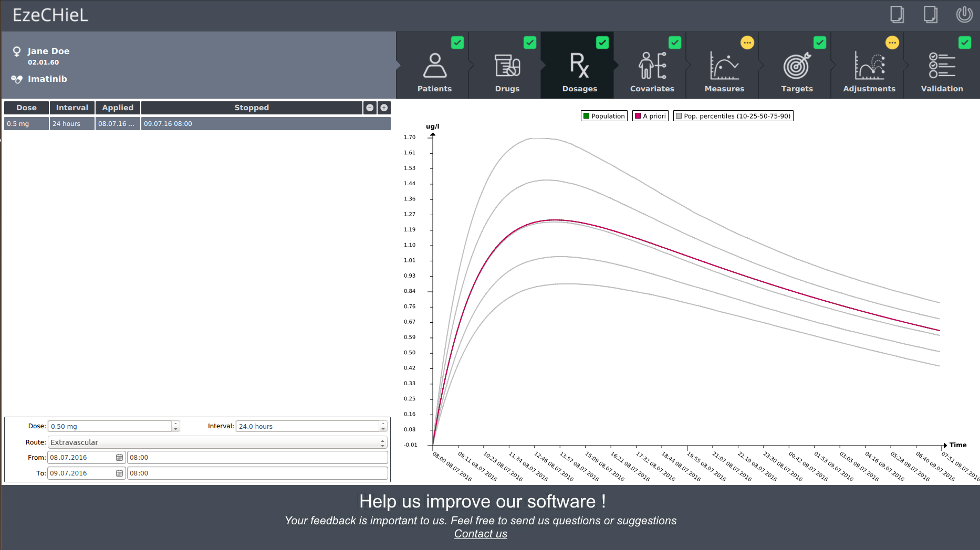980x550 pixels.
Task: Toggle Pop. percentiles legend item
Action: click(733, 116)
